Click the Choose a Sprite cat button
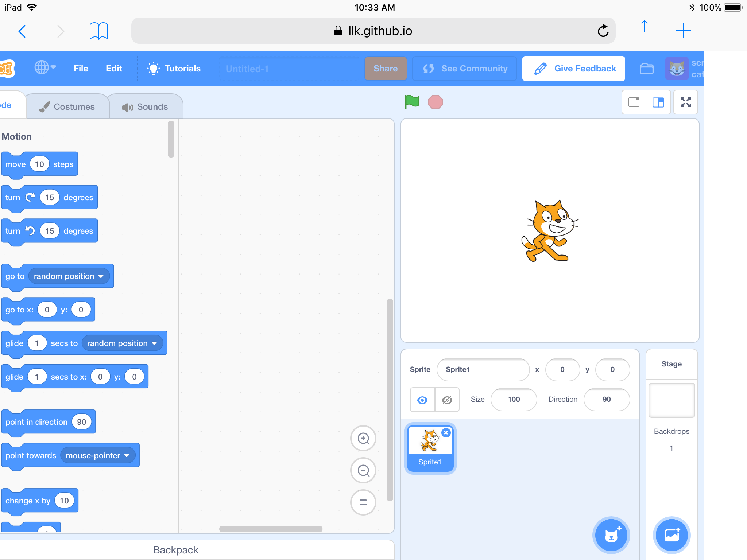 [x=611, y=535]
